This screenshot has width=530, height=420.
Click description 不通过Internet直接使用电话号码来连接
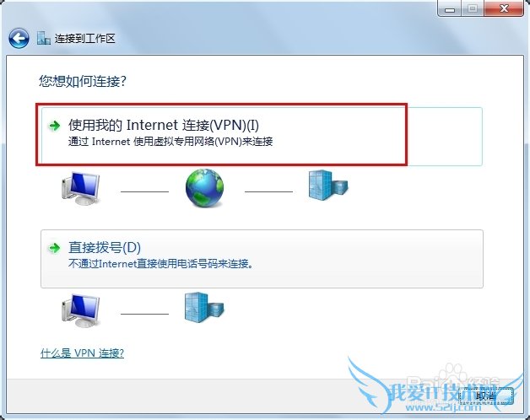161,264
